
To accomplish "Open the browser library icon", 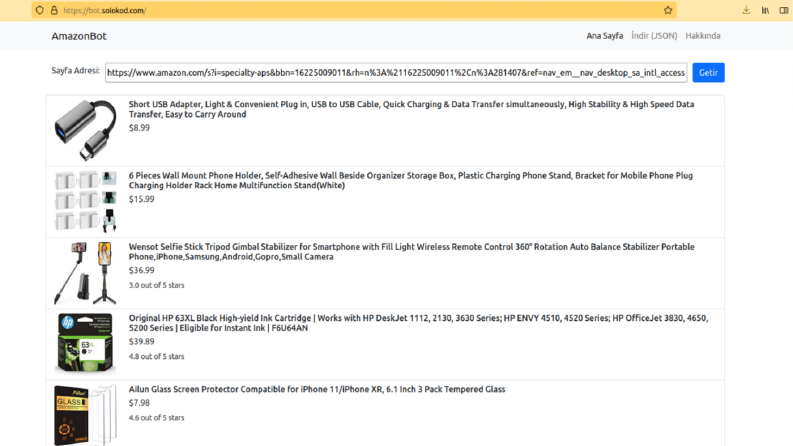I will [x=765, y=10].
